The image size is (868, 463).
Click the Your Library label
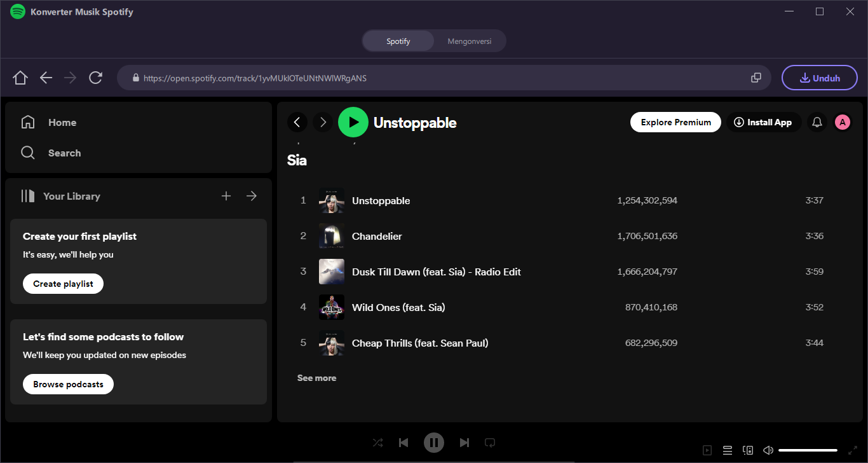tap(72, 196)
